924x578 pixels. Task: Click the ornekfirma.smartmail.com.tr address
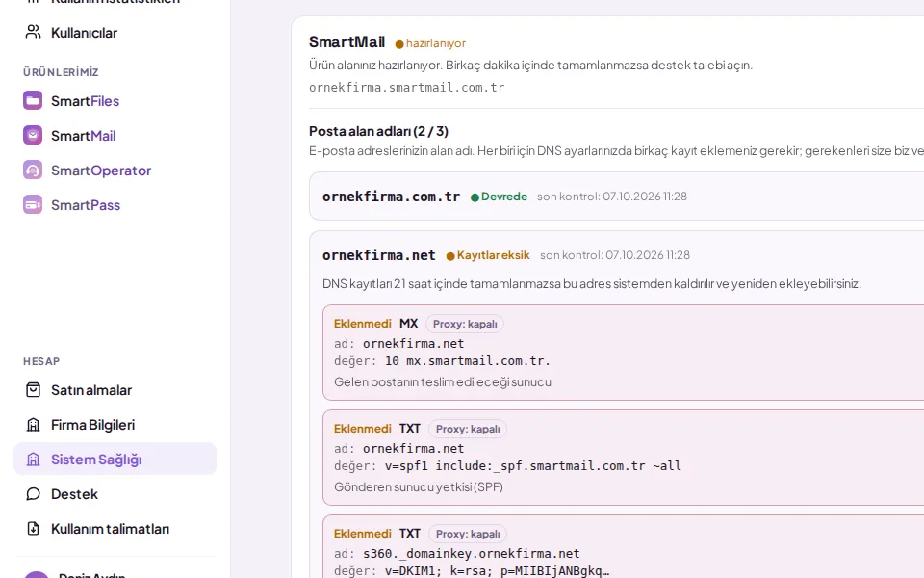click(x=406, y=88)
